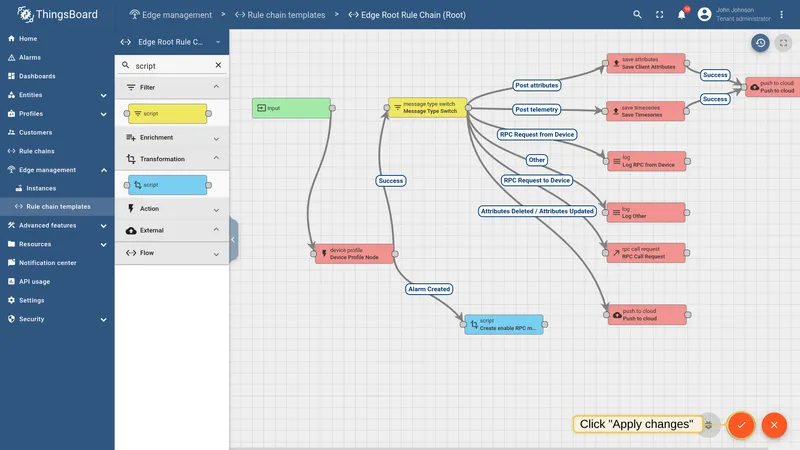
Task: Click the Attributes Deleted / Attributes Updated label
Action: 537,211
